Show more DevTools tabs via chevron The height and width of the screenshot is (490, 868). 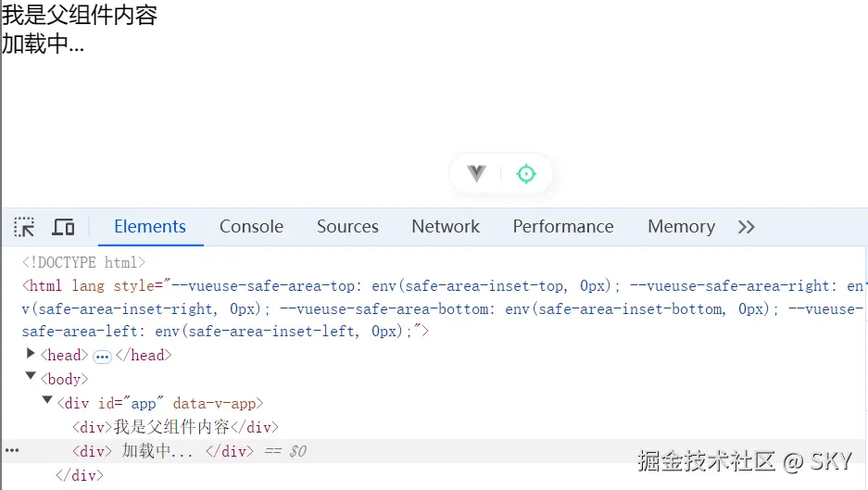tap(747, 227)
